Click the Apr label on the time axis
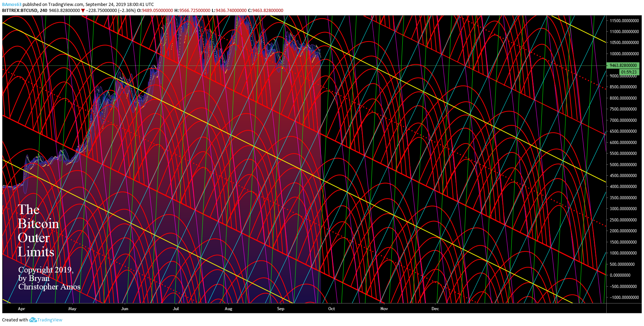Image resolution: width=644 pixels, height=326 pixels. tap(21, 309)
